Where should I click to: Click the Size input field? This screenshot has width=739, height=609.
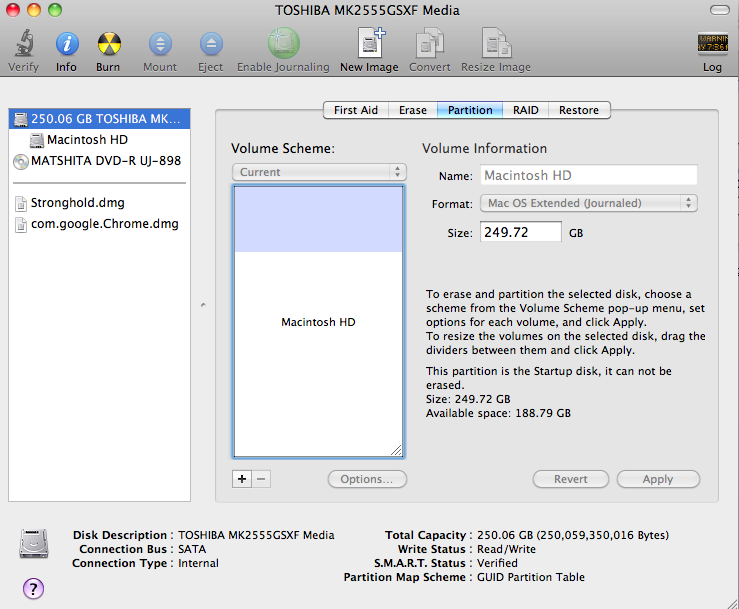point(521,232)
